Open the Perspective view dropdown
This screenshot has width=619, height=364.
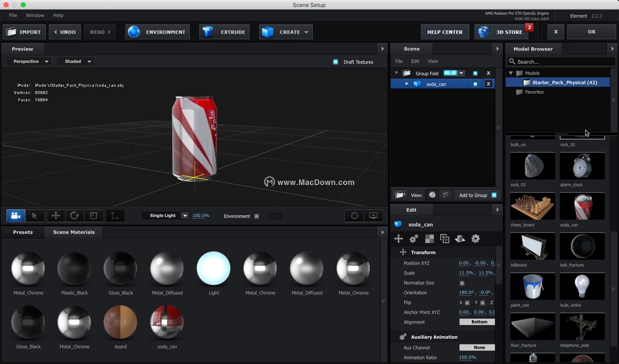point(29,62)
